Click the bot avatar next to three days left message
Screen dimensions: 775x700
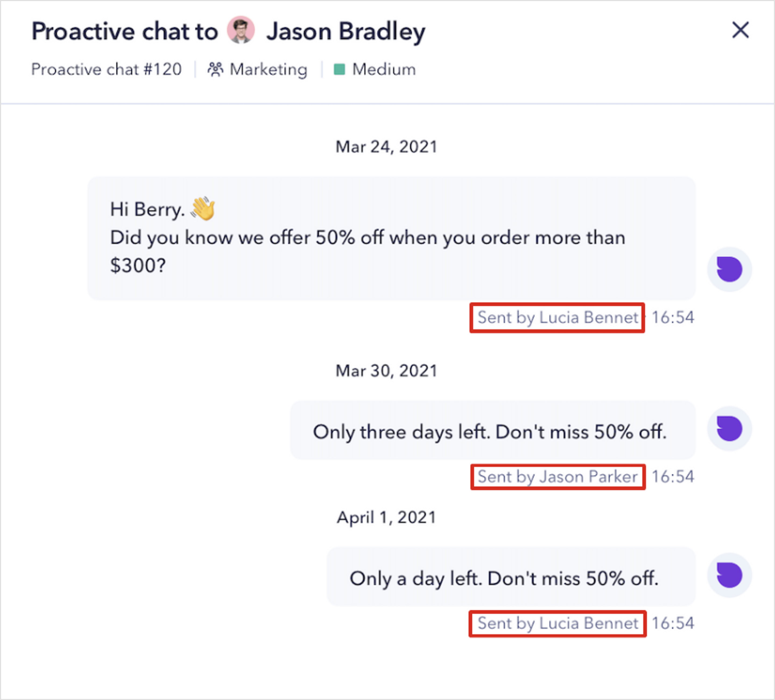coord(729,428)
